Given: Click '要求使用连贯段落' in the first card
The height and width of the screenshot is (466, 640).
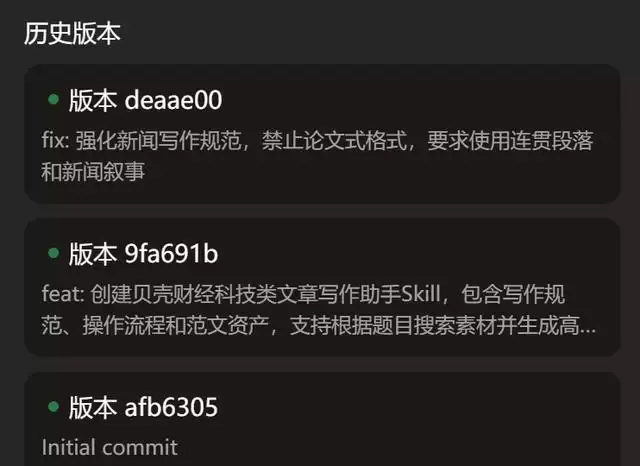Looking at the screenshot, I should 510,140.
